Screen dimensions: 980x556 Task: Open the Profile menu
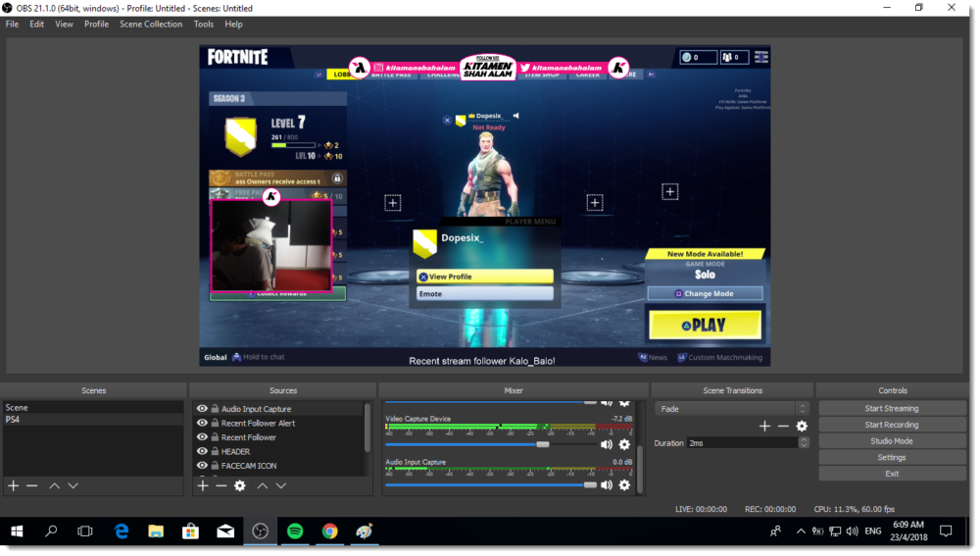pyautogui.click(x=96, y=25)
